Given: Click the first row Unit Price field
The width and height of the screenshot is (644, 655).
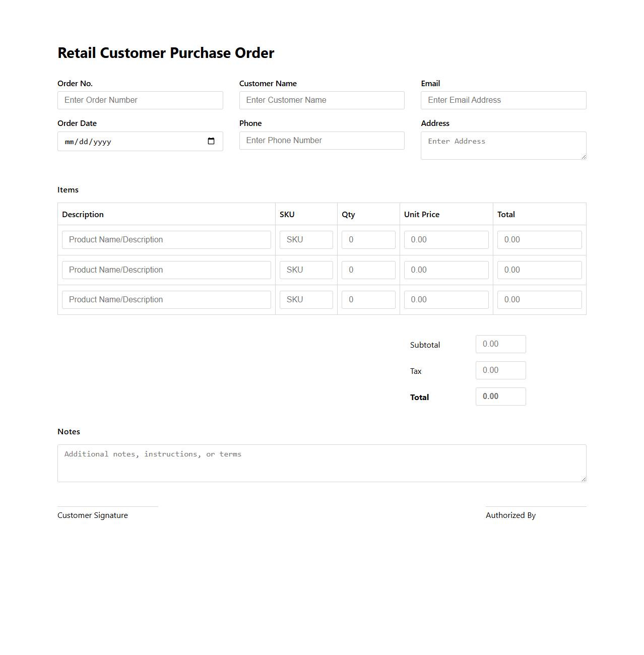Looking at the screenshot, I should [445, 239].
